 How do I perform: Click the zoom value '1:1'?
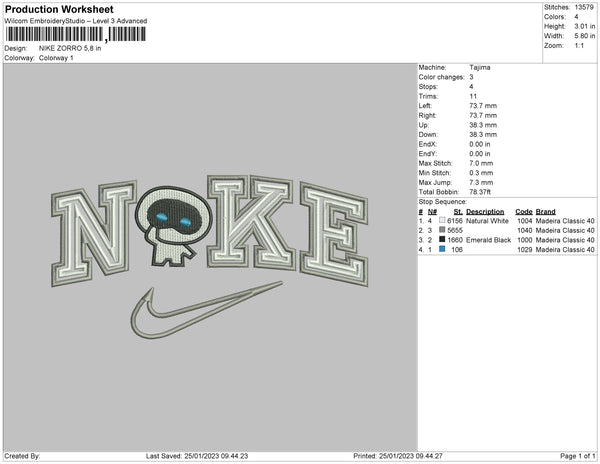point(579,46)
